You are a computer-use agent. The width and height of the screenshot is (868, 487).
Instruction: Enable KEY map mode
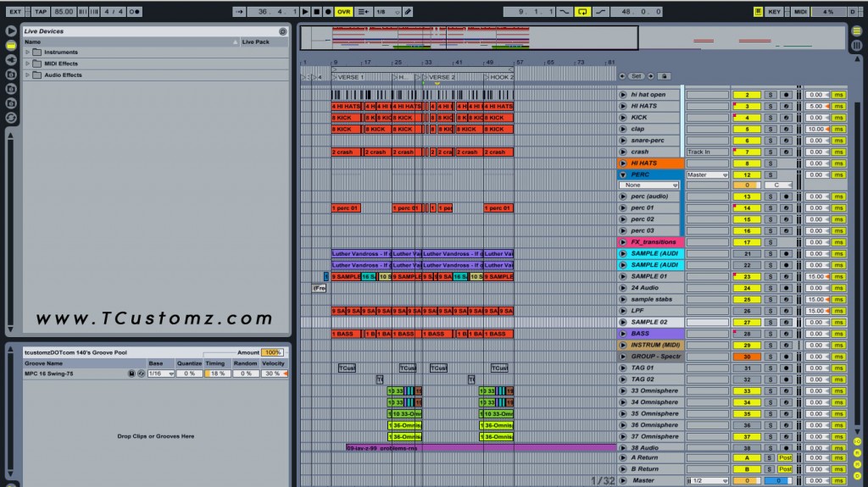coord(774,11)
